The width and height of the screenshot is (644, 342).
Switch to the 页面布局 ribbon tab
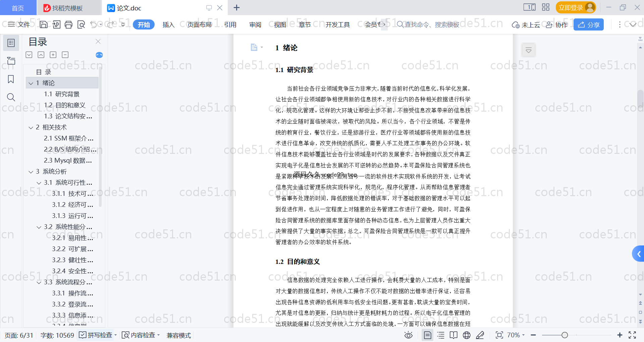click(199, 24)
